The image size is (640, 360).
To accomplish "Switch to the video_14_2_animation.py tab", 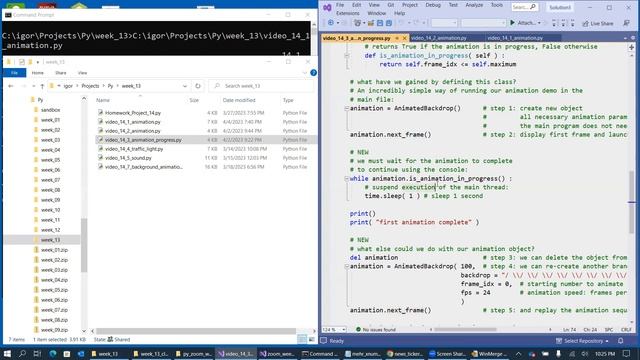I will pos(439,38).
